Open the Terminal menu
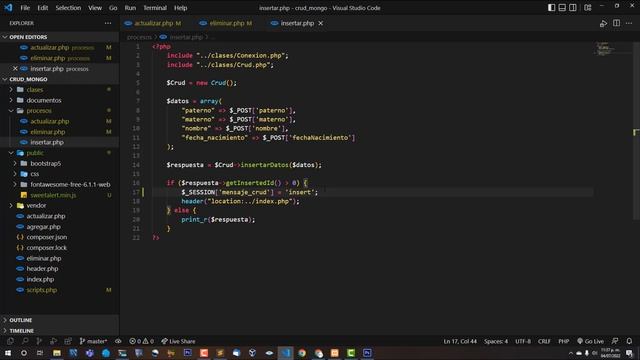The width and height of the screenshot is (640, 360). point(155,8)
